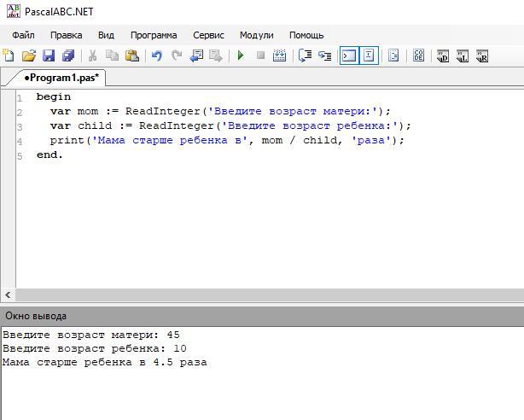
Task: Click 'end.' on line 5
Action: coord(49,155)
